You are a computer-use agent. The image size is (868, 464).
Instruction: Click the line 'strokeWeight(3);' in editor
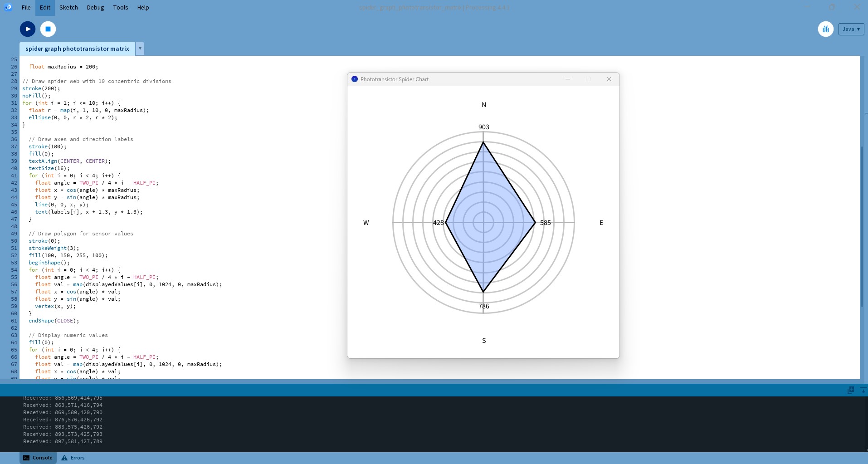tap(54, 248)
